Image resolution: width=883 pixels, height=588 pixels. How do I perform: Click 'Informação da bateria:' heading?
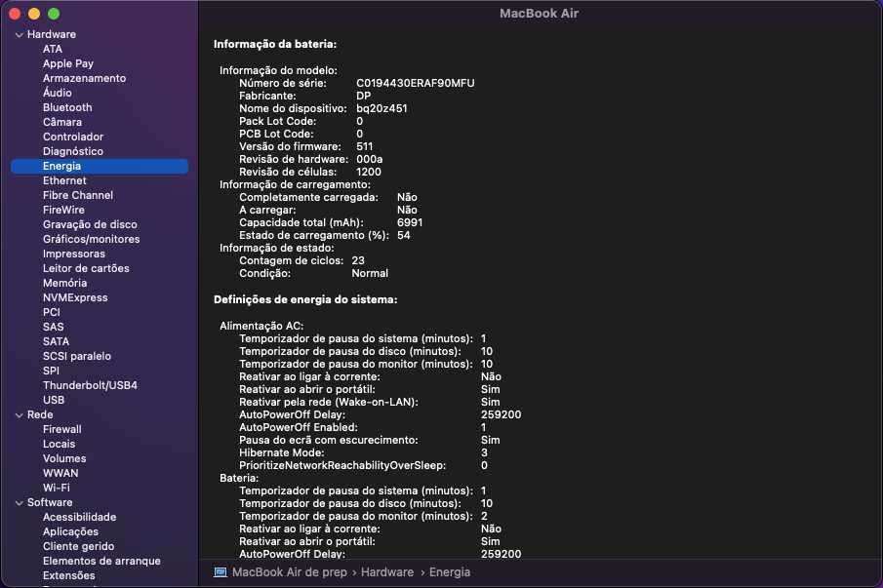tap(275, 44)
